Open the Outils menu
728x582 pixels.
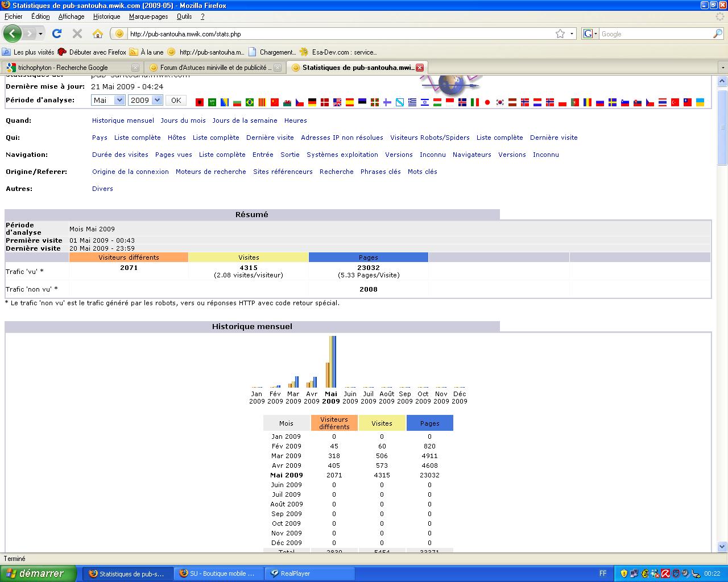coord(184,16)
